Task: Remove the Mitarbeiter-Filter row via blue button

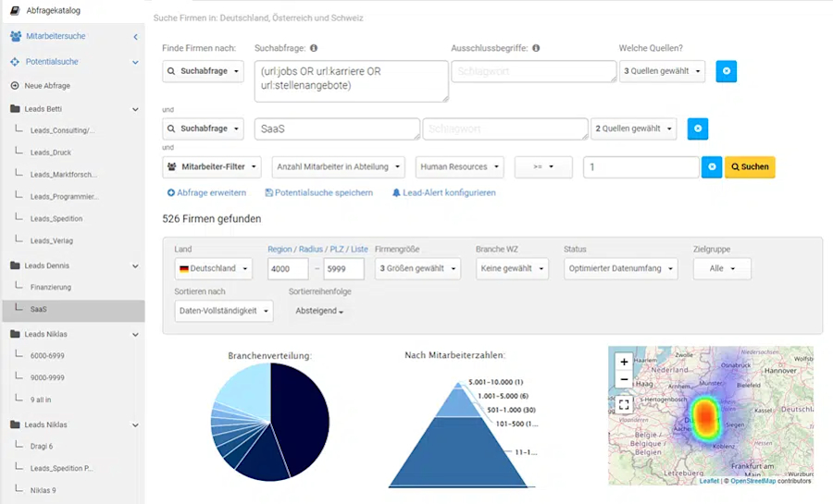Action: tap(712, 166)
